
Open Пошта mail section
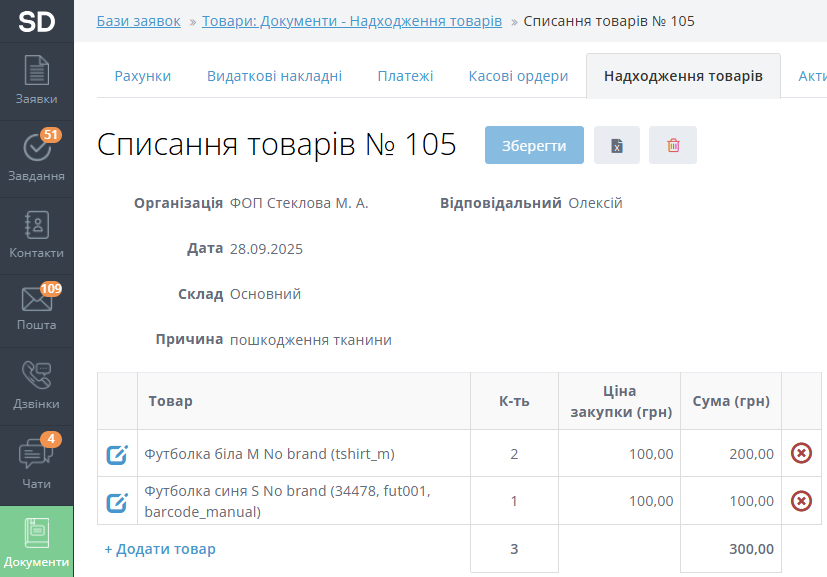[36, 308]
